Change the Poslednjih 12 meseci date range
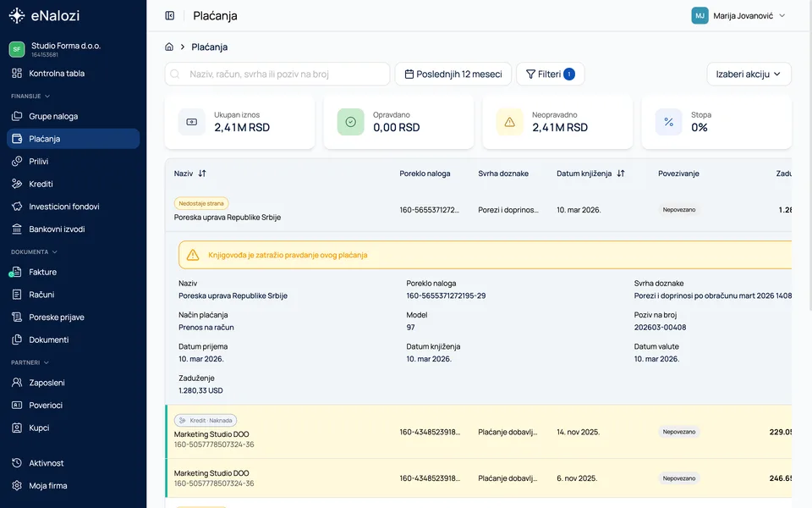This screenshot has width=812, height=508. point(453,75)
